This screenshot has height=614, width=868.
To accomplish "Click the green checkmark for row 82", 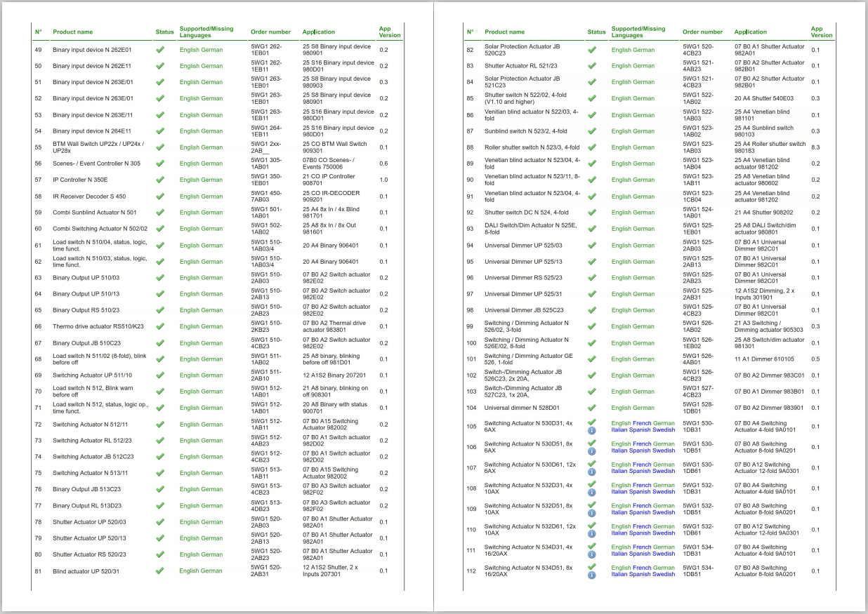I will (x=592, y=50).
